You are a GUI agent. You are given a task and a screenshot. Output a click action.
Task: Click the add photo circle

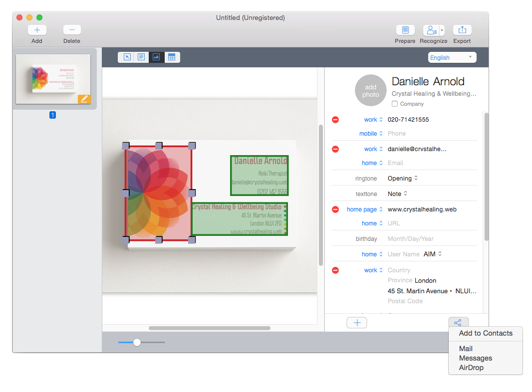tap(370, 91)
